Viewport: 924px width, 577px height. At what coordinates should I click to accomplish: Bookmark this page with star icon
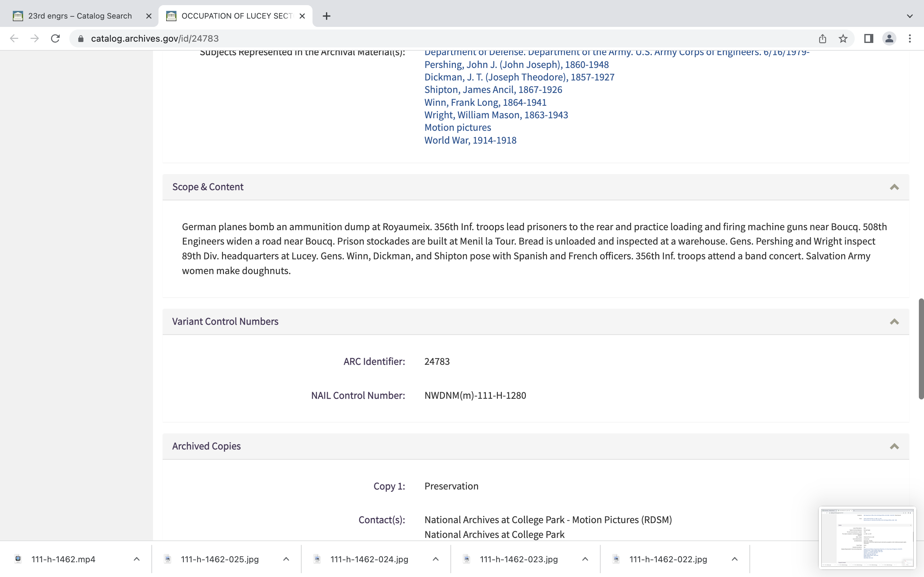pyautogui.click(x=843, y=38)
